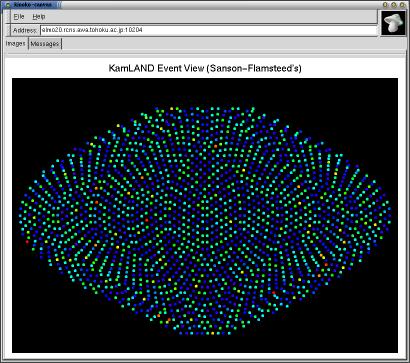Click the rightmost window control button
This screenshot has width=410, height=363.
pyautogui.click(x=403, y=5)
